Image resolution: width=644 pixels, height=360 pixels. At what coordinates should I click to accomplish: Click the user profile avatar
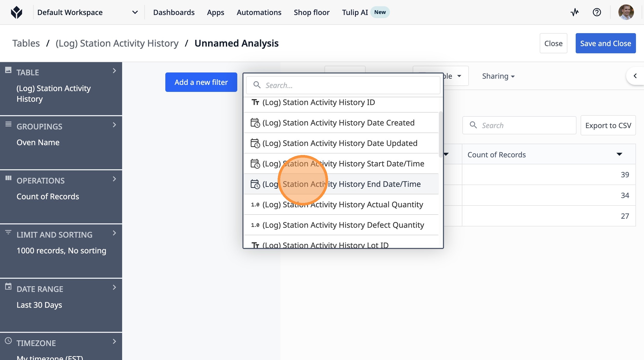click(x=626, y=12)
